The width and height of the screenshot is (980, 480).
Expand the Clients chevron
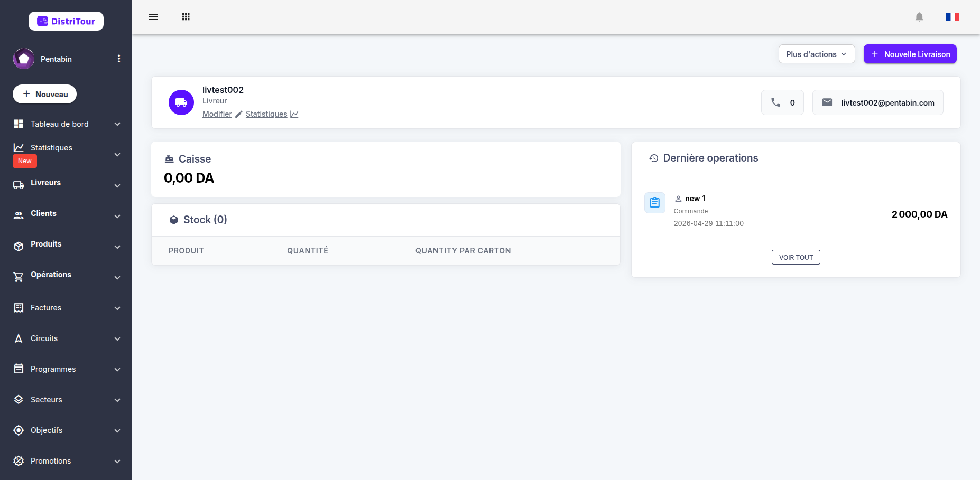[x=117, y=216]
